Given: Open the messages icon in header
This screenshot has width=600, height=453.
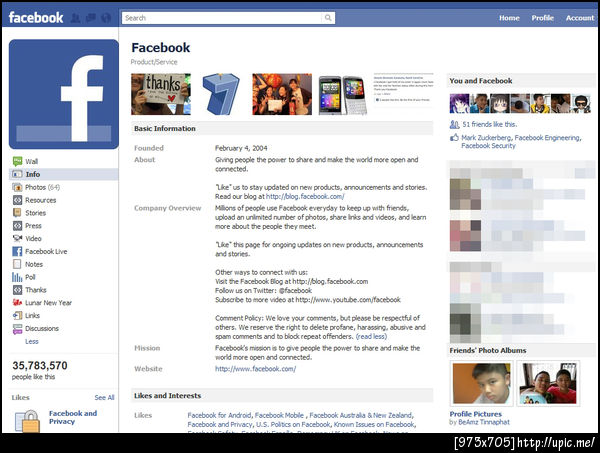Looking at the screenshot, I should point(91,18).
